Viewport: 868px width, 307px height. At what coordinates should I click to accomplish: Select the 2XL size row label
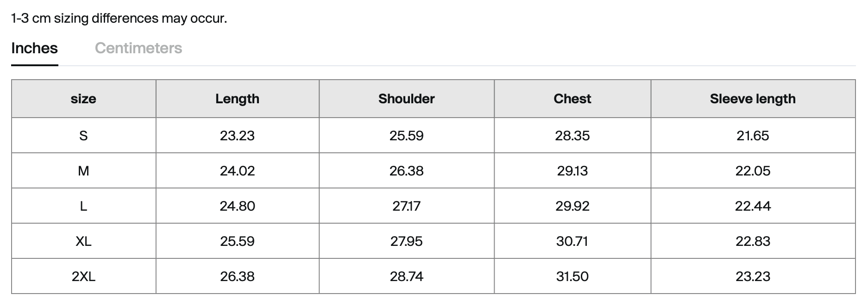pyautogui.click(x=83, y=276)
